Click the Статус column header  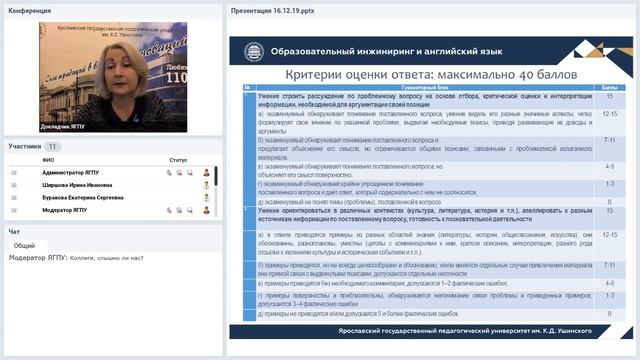point(178,160)
